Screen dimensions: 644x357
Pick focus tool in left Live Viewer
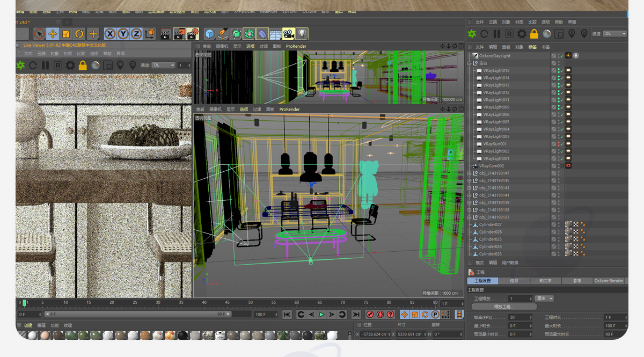pyautogui.click(x=120, y=65)
